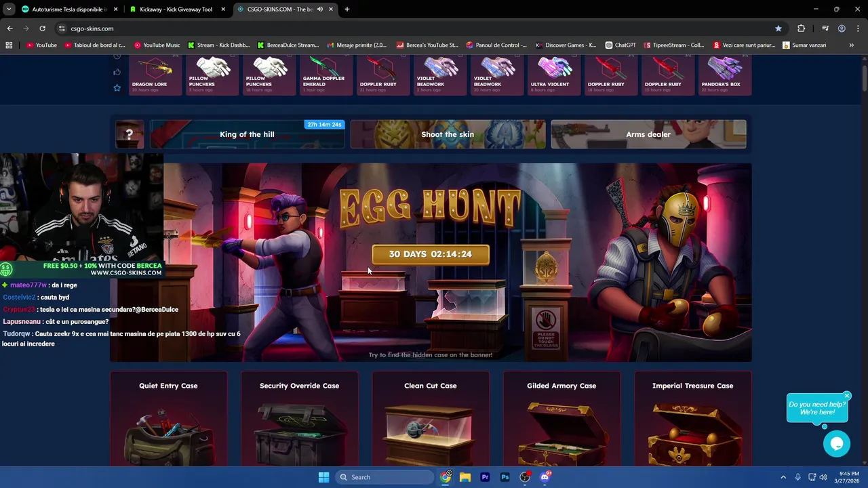Open the Quiet Entry Case

[x=168, y=419]
